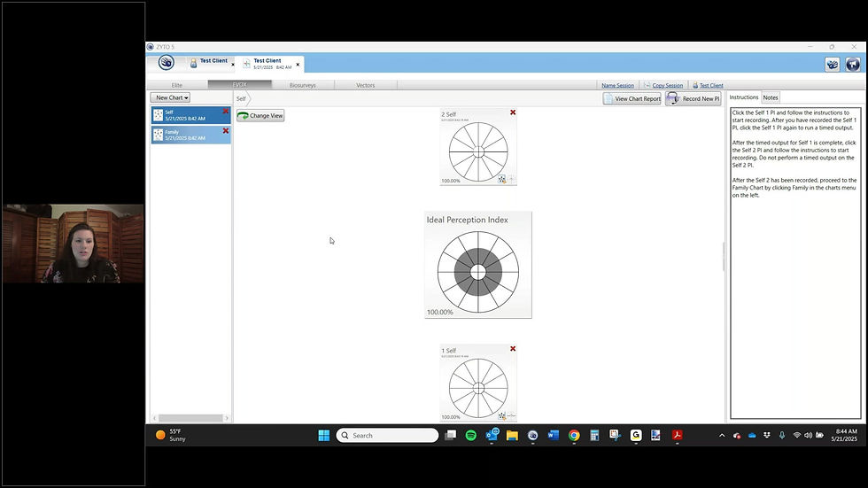Image resolution: width=868 pixels, height=488 pixels.
Task: Close the first Test Client tab
Action: 232,65
